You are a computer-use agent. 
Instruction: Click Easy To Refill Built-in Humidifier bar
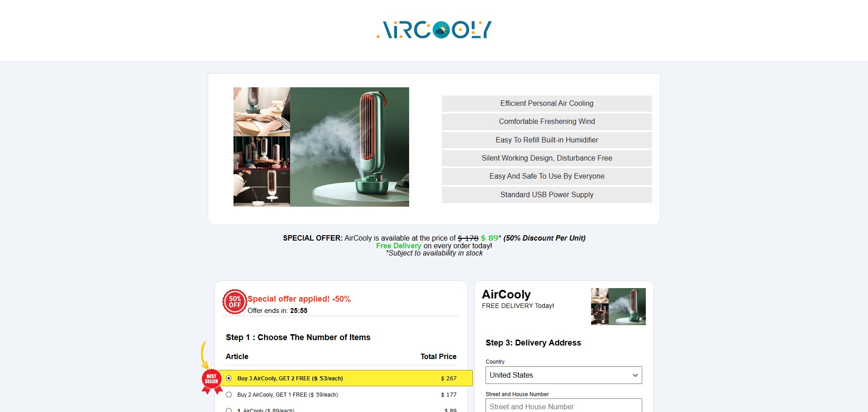pos(547,140)
